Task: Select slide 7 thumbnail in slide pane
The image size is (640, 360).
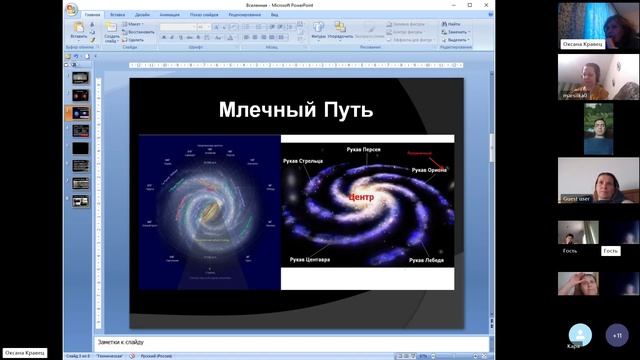Action: tap(80, 183)
